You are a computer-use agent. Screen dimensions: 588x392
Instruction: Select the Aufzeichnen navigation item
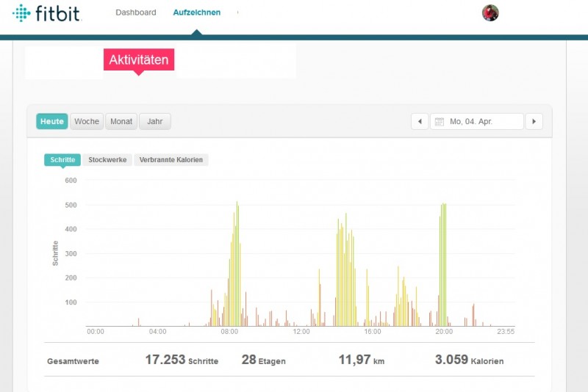196,12
